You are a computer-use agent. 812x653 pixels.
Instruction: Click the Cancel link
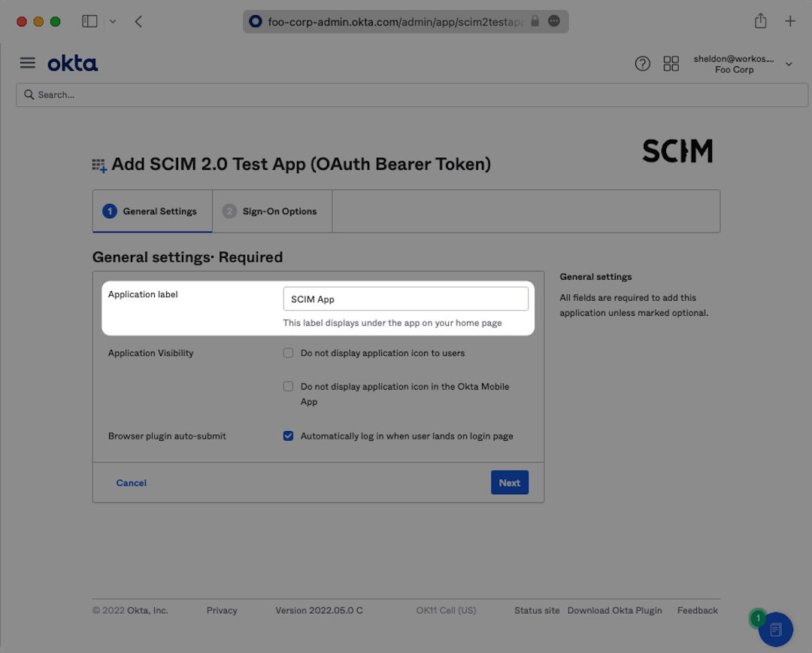coord(132,483)
